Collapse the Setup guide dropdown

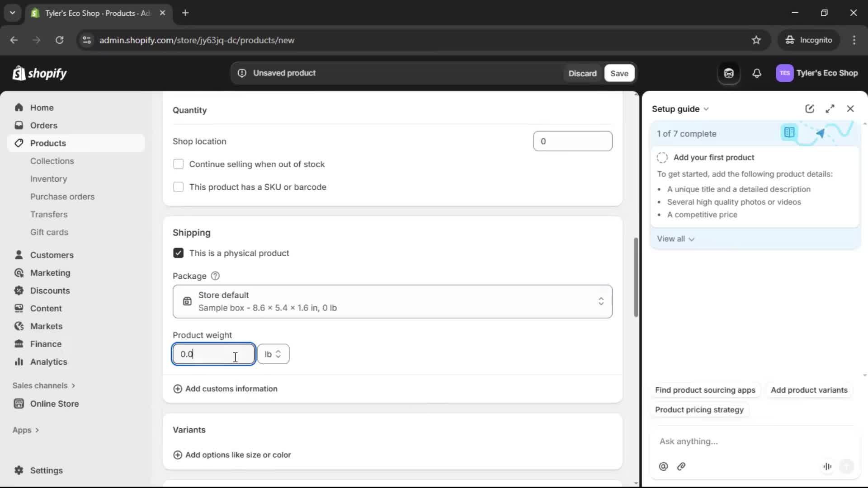click(707, 108)
